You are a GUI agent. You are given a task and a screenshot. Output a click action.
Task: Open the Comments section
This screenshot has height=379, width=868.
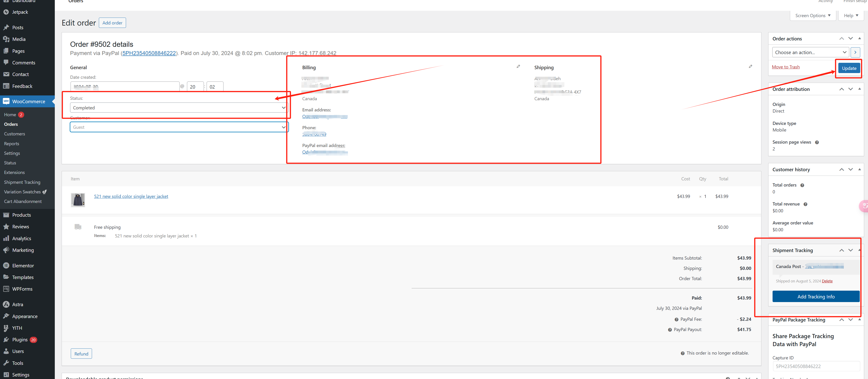tap(24, 62)
